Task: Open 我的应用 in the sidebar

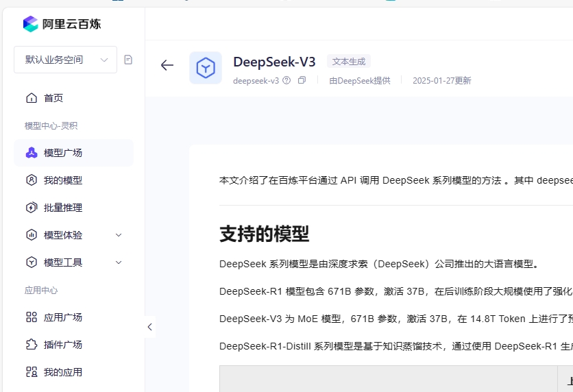Action: click(73, 372)
